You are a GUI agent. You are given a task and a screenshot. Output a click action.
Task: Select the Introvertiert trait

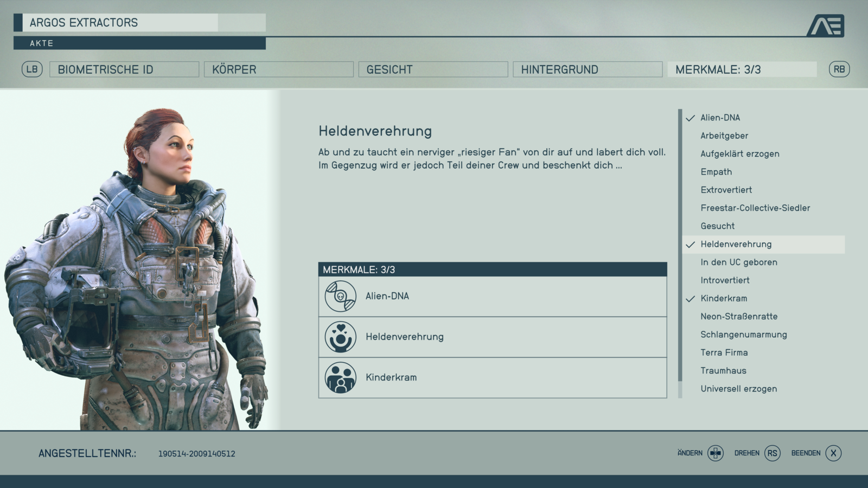[764, 280]
